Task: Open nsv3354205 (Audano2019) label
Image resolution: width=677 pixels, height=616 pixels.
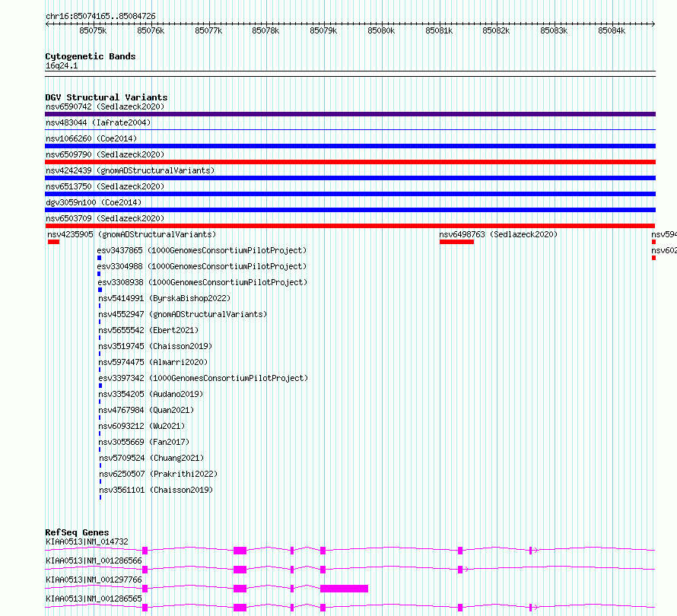Action: (x=151, y=394)
